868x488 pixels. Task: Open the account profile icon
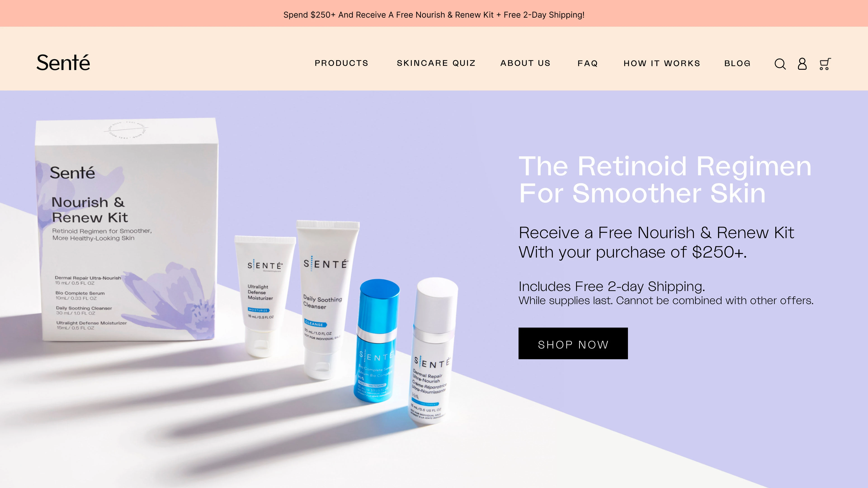click(x=802, y=63)
